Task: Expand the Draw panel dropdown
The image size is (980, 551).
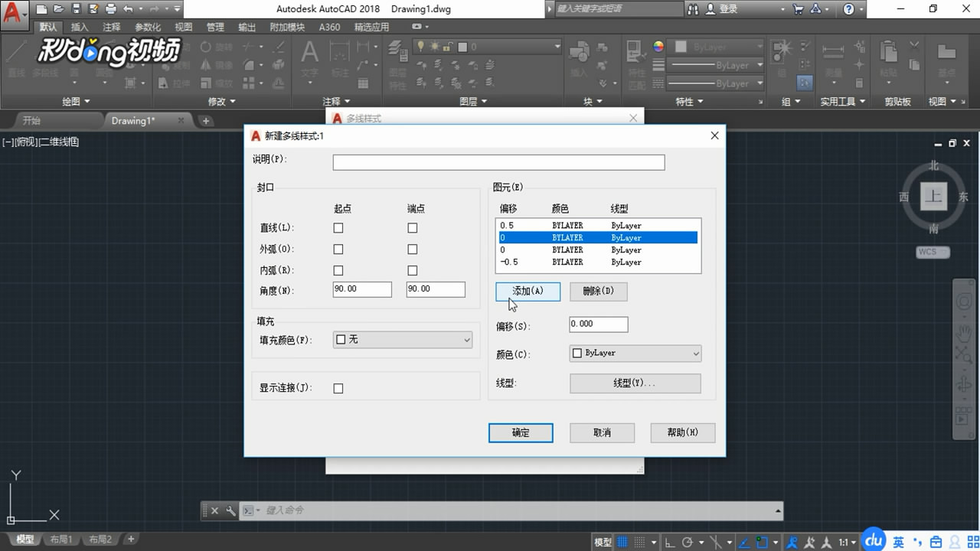Action: coord(76,101)
